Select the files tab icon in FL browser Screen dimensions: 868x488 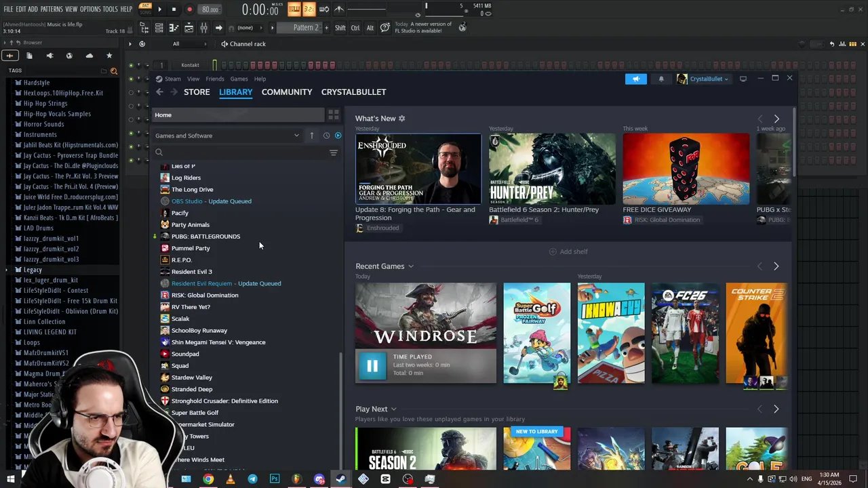click(x=29, y=56)
